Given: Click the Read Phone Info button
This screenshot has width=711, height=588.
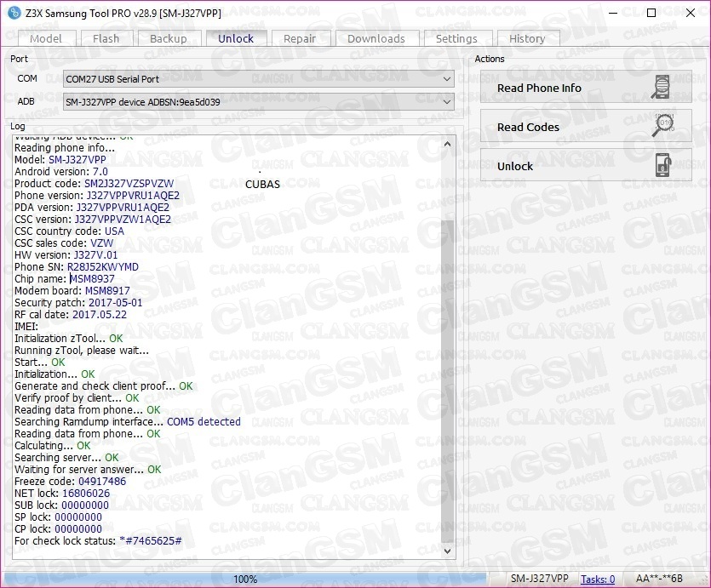Looking at the screenshot, I should click(586, 88).
